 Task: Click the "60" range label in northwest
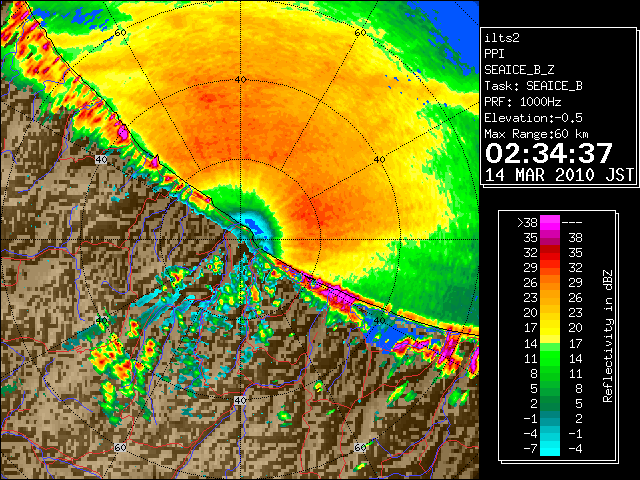tap(120, 32)
